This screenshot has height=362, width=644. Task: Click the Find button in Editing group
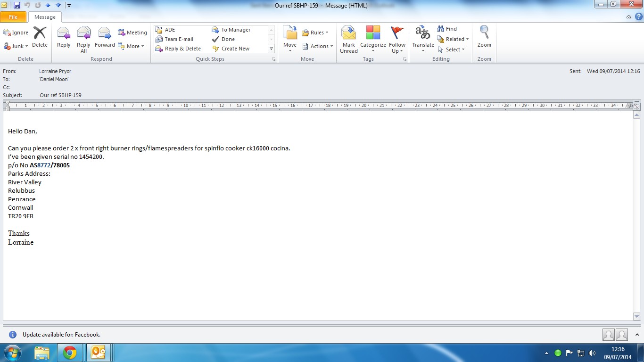click(x=447, y=29)
